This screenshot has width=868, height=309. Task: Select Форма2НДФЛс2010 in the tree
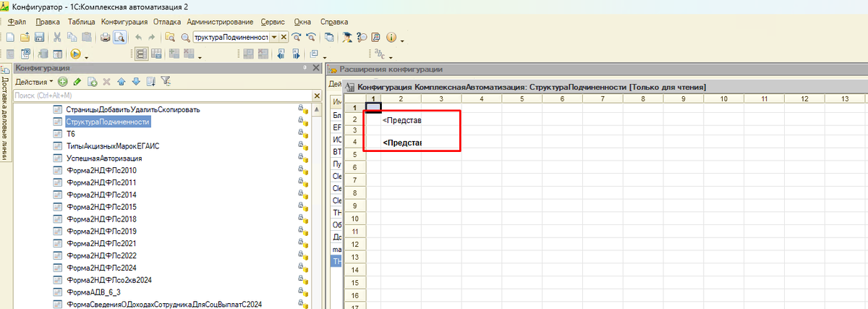[x=101, y=170]
